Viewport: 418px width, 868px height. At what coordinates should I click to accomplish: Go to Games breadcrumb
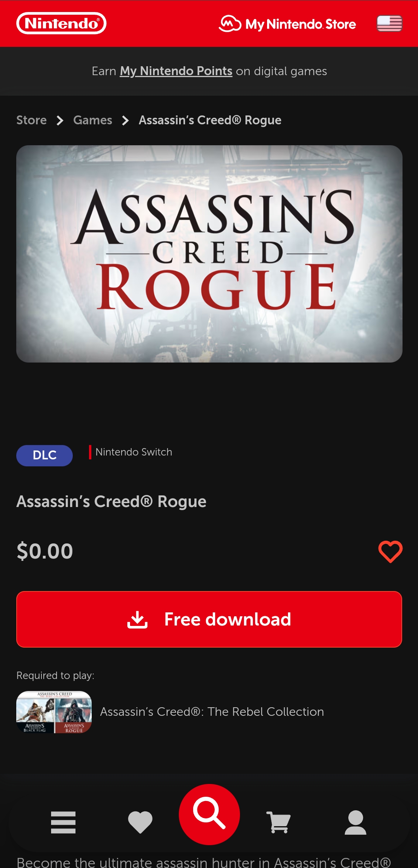click(93, 120)
